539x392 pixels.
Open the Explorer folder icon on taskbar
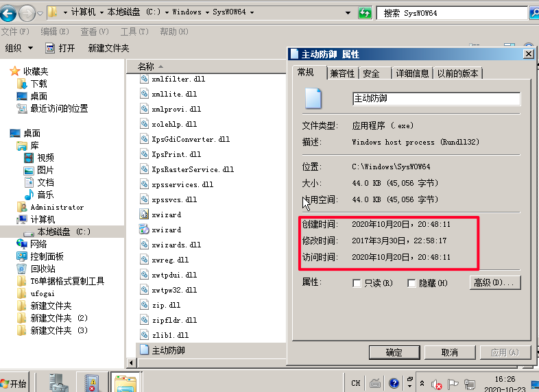(125, 383)
